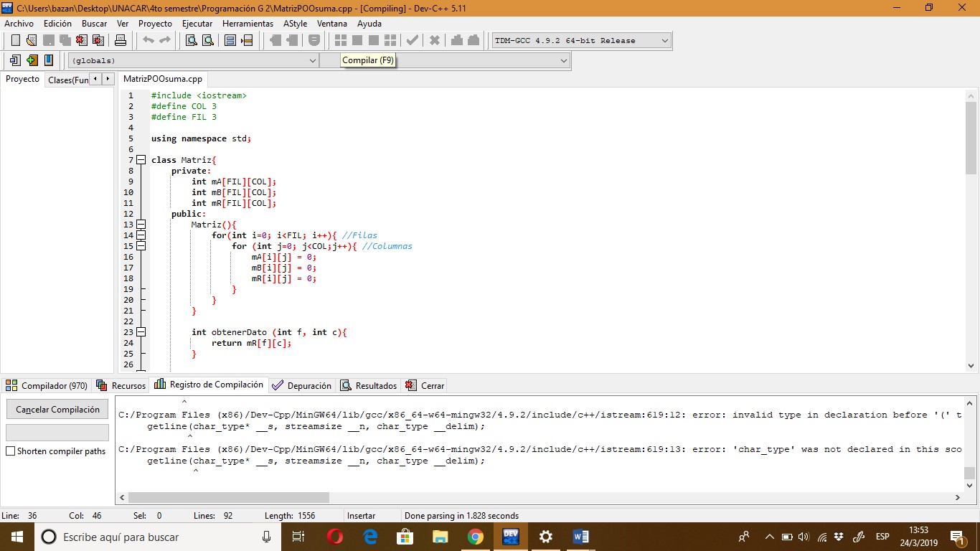Switch to the Recursos tab
Viewport: 980px width, 551px height.
point(121,385)
